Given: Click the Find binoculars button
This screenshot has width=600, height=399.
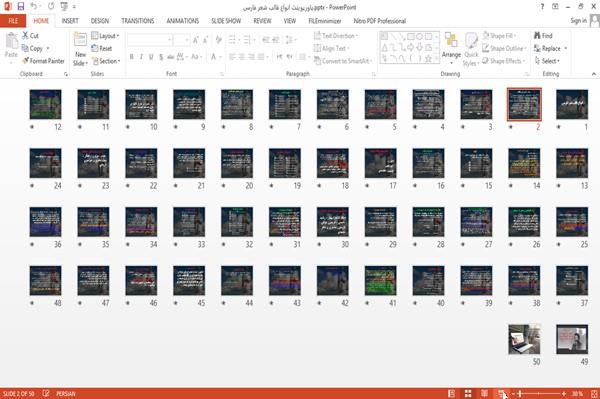Looking at the screenshot, I should pos(543,36).
